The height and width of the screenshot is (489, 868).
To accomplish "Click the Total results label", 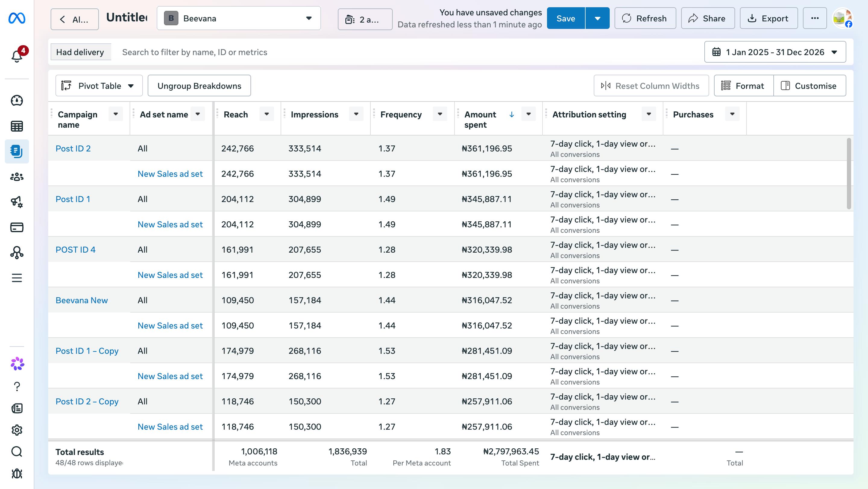I will coord(80,452).
